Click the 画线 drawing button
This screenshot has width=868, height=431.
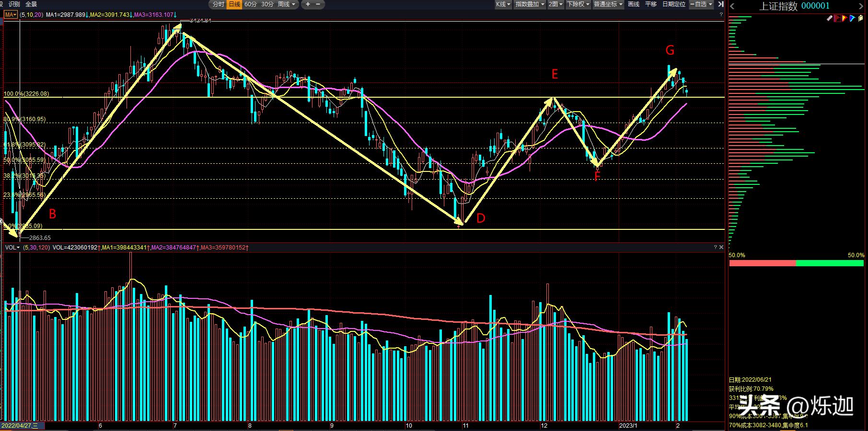tap(633, 4)
